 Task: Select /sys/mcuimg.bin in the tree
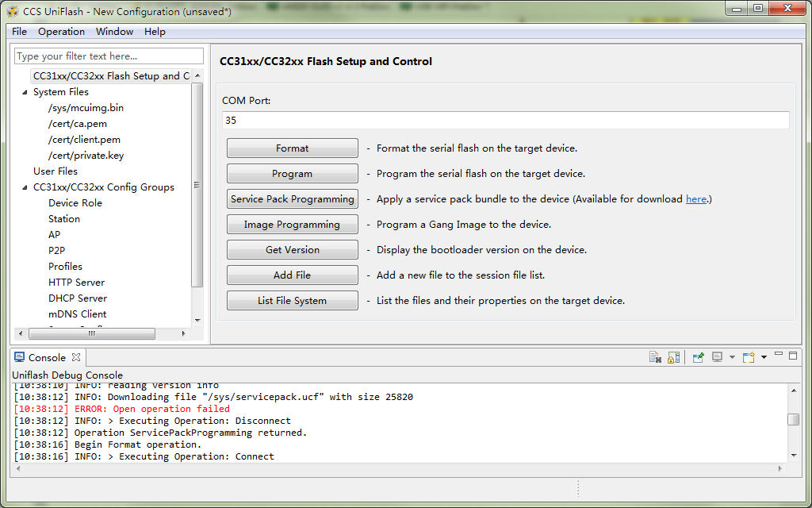(x=86, y=108)
